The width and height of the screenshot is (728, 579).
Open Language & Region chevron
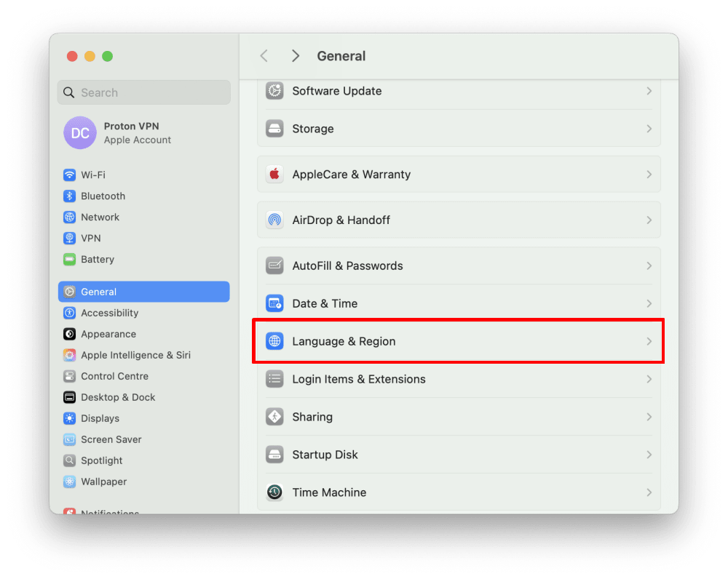tap(649, 341)
